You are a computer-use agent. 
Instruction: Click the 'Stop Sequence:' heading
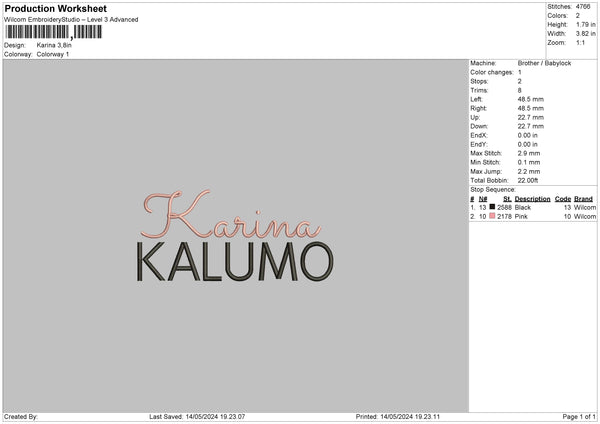coord(493,189)
